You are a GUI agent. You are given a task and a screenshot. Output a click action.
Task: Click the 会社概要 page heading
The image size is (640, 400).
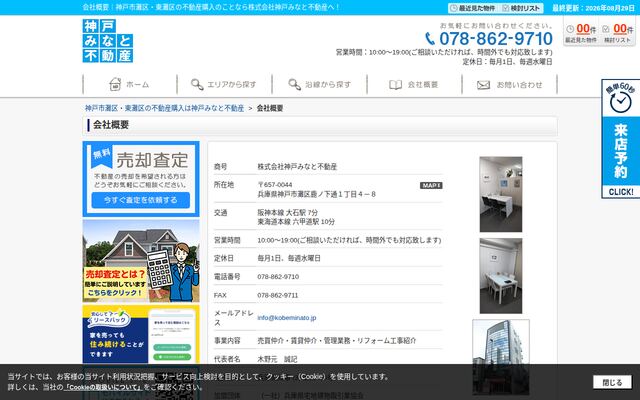tap(111, 125)
